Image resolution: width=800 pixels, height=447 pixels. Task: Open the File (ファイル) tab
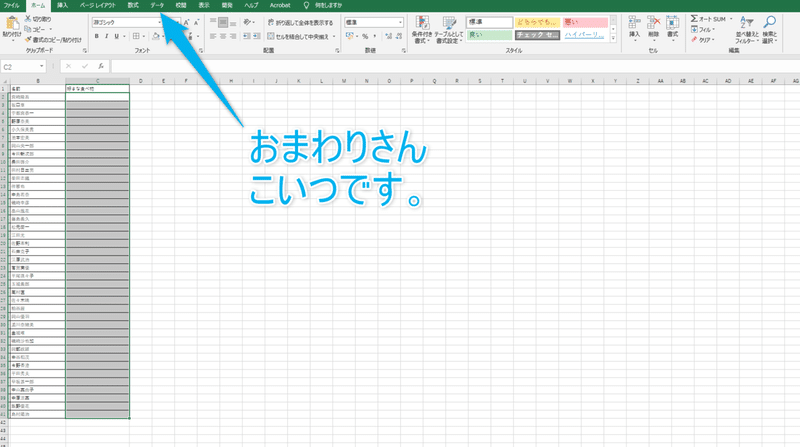coord(11,5)
